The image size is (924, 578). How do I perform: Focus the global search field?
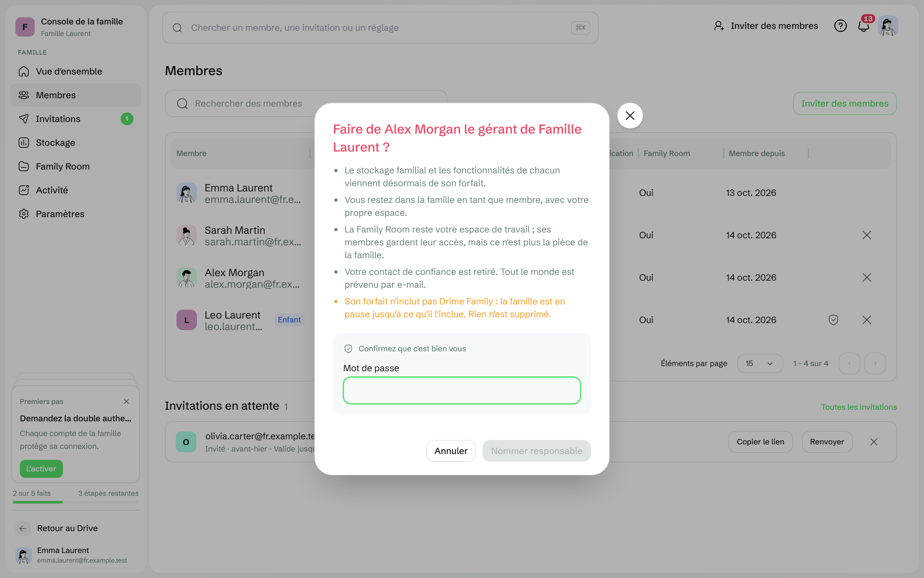point(380,28)
